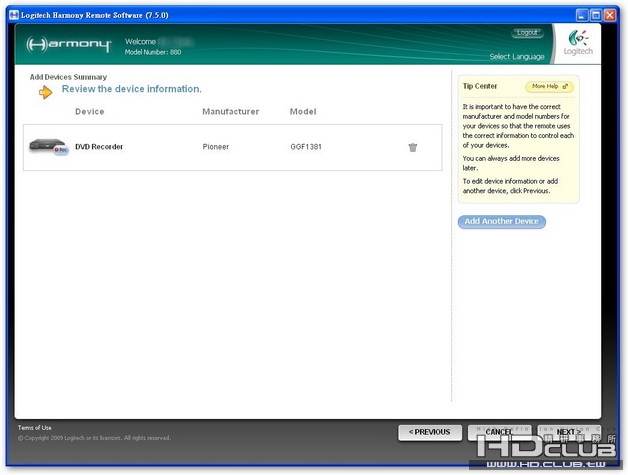Open Select Language link
Screen dimensions: 628x475
coord(517,56)
